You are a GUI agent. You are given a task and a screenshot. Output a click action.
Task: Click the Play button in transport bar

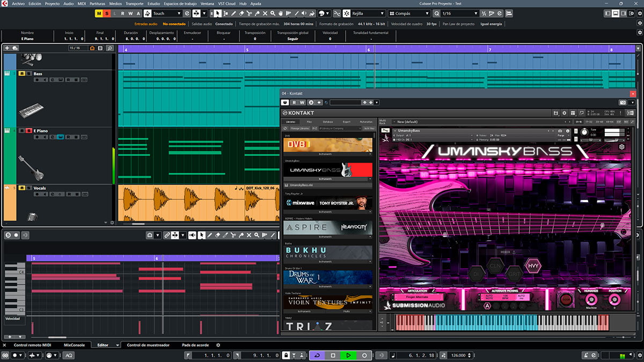coord(348,355)
